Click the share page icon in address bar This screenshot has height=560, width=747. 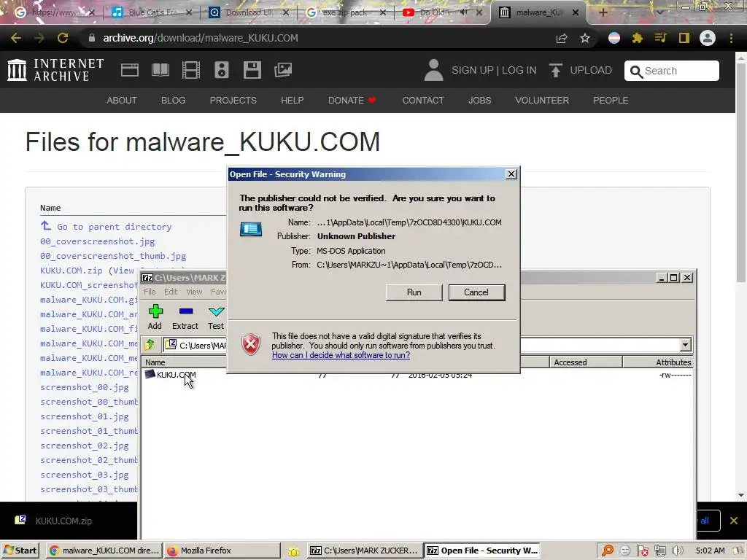562,38
